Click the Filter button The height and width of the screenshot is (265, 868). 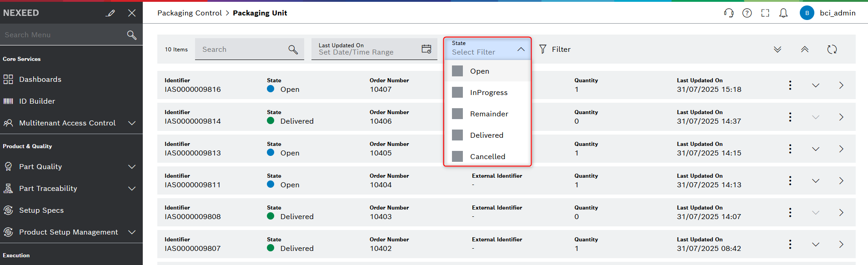pos(555,49)
